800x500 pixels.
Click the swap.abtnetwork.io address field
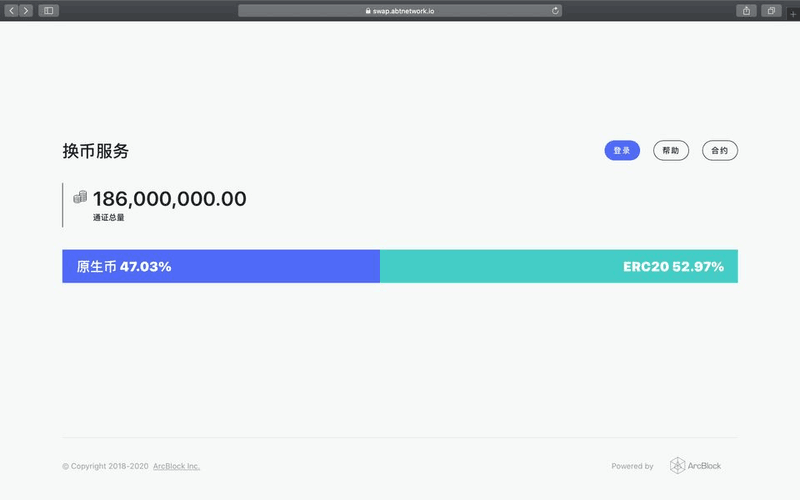pos(402,10)
